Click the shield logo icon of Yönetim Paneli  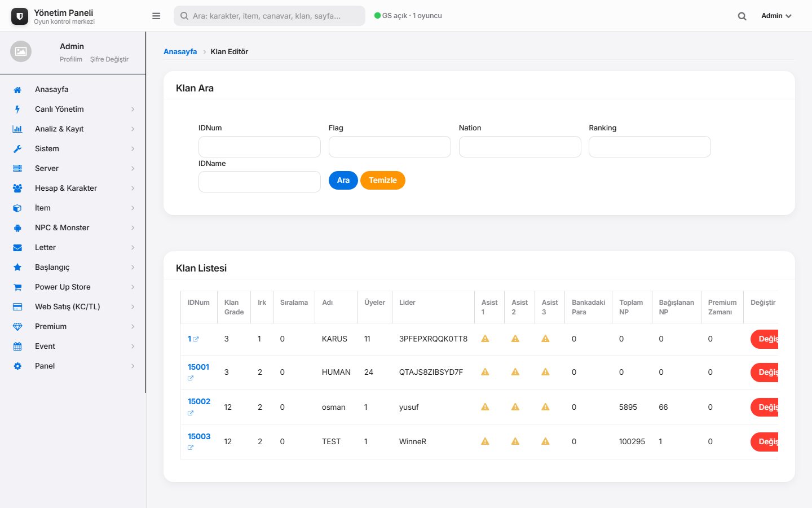tap(20, 16)
